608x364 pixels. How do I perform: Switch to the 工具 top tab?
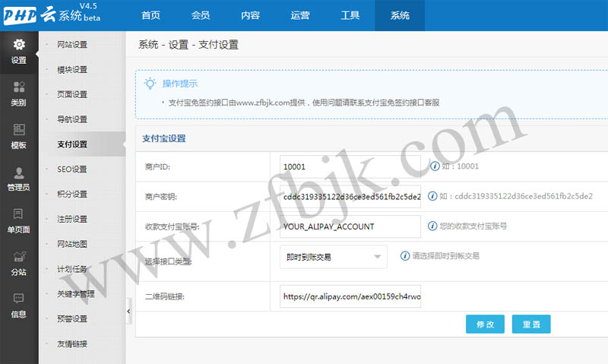[x=350, y=15]
